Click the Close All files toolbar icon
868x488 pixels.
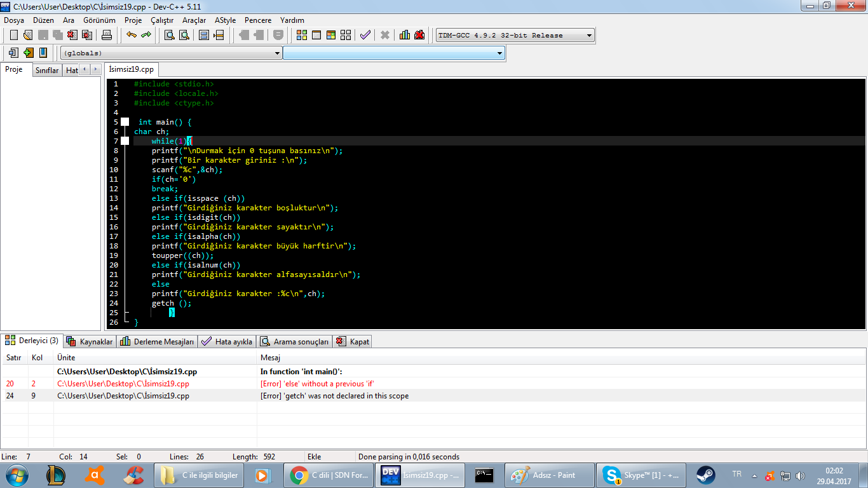[86, 35]
